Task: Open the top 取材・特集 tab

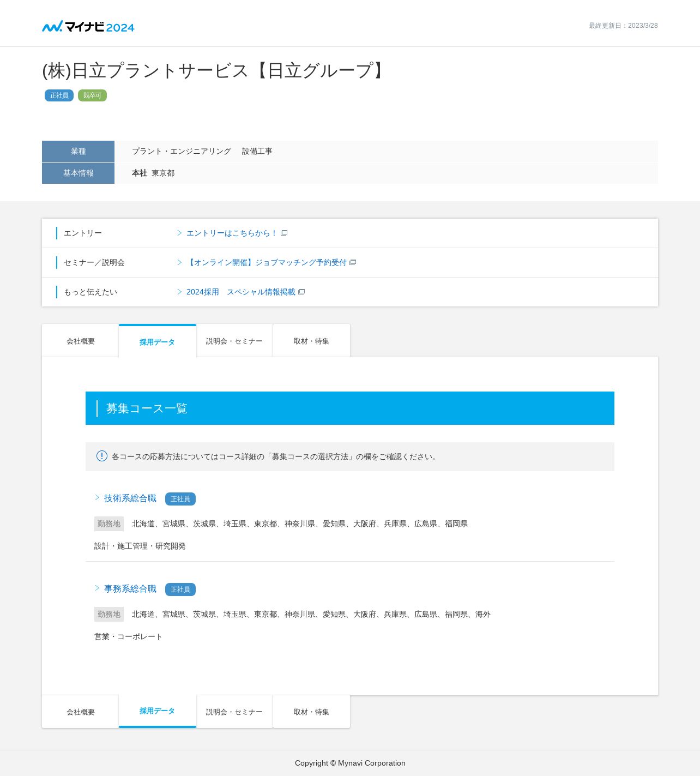Action: click(311, 341)
